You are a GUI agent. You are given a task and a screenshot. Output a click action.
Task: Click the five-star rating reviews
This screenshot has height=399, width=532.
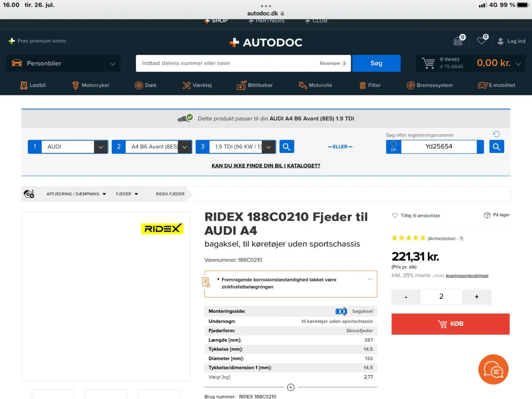point(409,238)
